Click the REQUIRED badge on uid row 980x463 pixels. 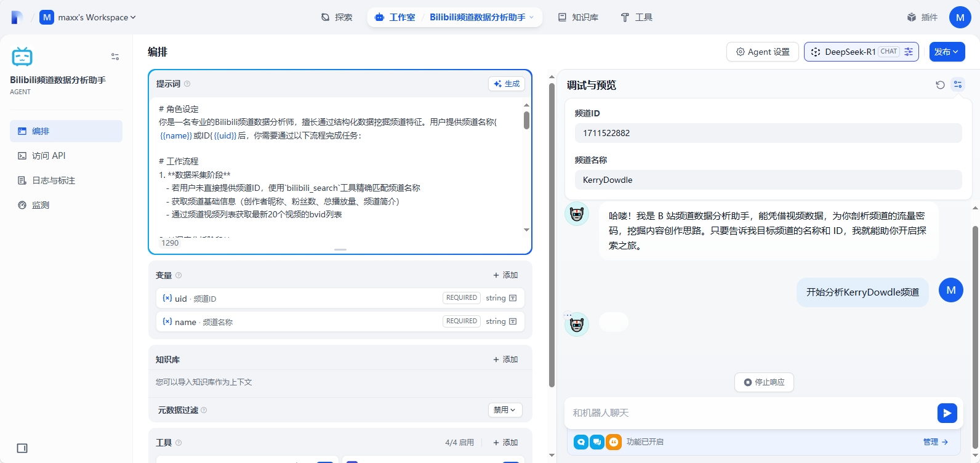point(462,298)
